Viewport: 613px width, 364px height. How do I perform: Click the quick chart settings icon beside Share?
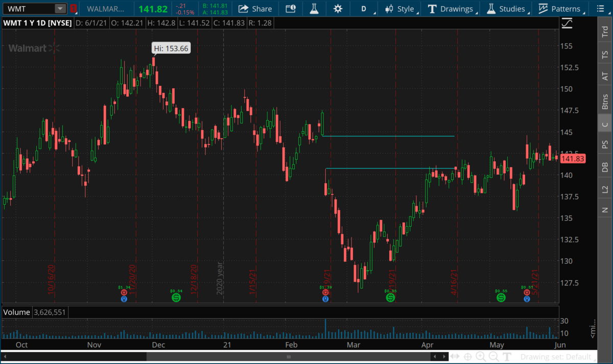tap(291, 9)
